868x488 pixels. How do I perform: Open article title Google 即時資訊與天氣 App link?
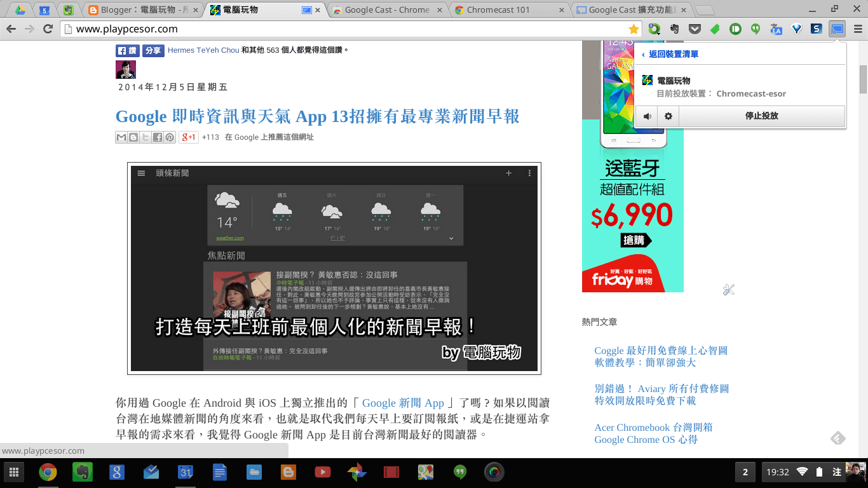pyautogui.click(x=318, y=116)
